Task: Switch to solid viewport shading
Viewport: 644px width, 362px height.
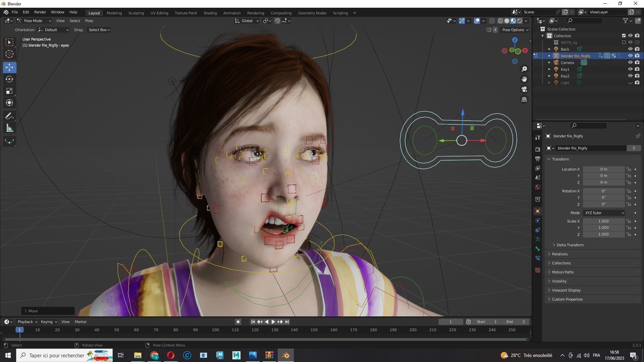Action: tap(506, 21)
